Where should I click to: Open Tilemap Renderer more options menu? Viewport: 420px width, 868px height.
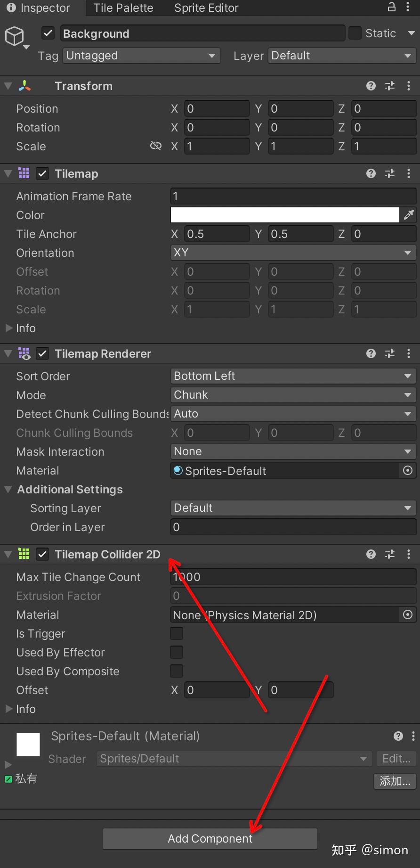tap(409, 354)
